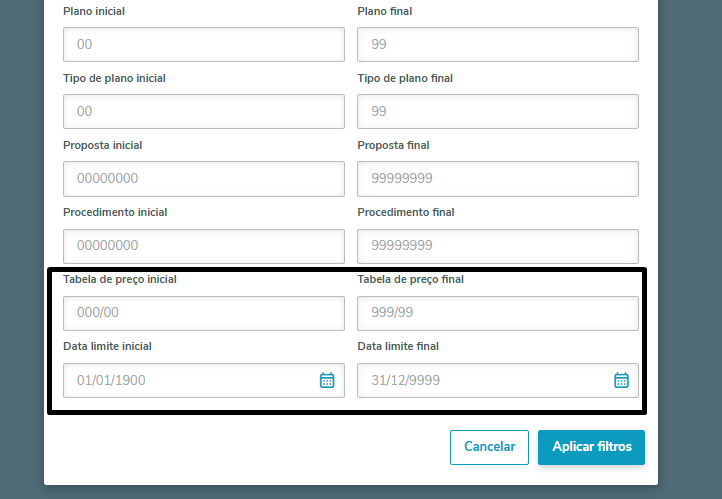Click the "Tabela de preço inicial" label text
The image size is (722, 499).
point(120,279)
